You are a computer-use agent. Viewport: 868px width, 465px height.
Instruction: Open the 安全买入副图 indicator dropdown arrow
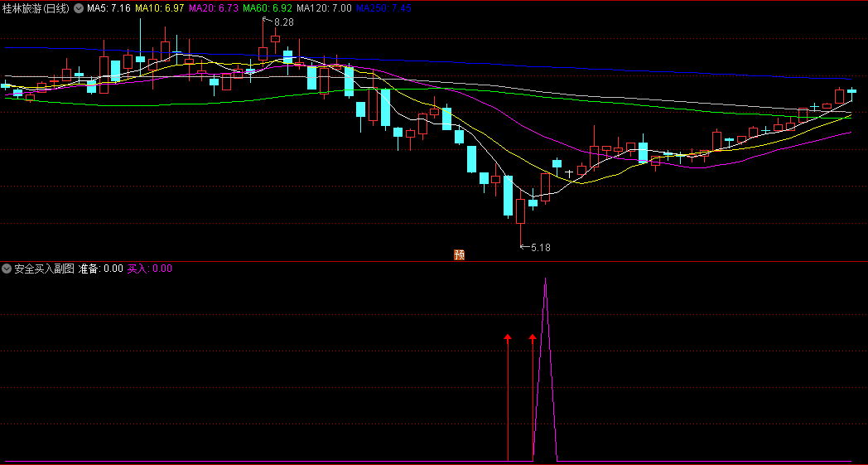[x=7, y=269]
